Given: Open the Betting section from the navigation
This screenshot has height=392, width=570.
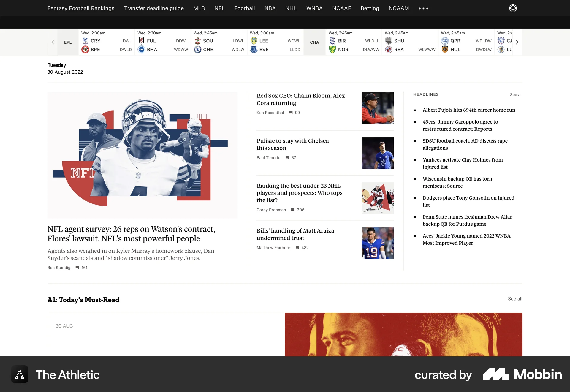Looking at the screenshot, I should pyautogui.click(x=370, y=8).
